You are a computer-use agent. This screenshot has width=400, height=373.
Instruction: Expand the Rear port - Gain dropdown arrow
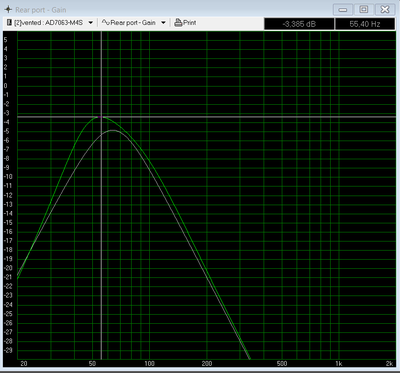click(163, 23)
